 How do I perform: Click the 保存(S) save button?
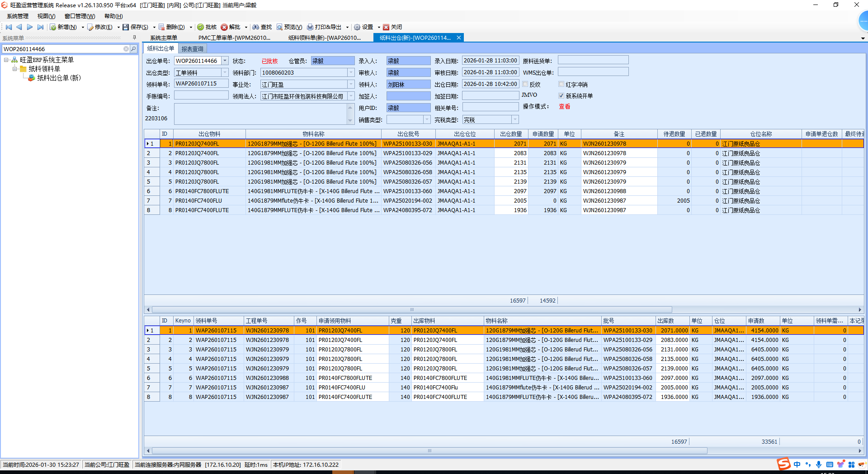coord(136,27)
